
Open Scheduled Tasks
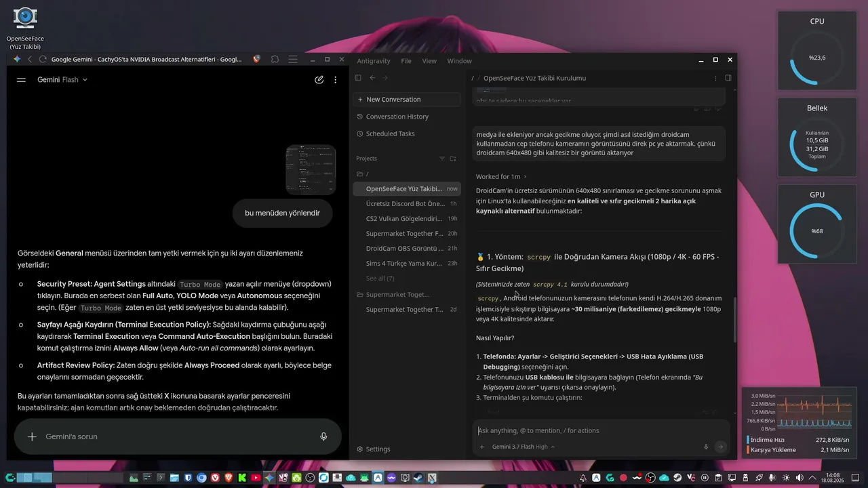click(x=406, y=134)
